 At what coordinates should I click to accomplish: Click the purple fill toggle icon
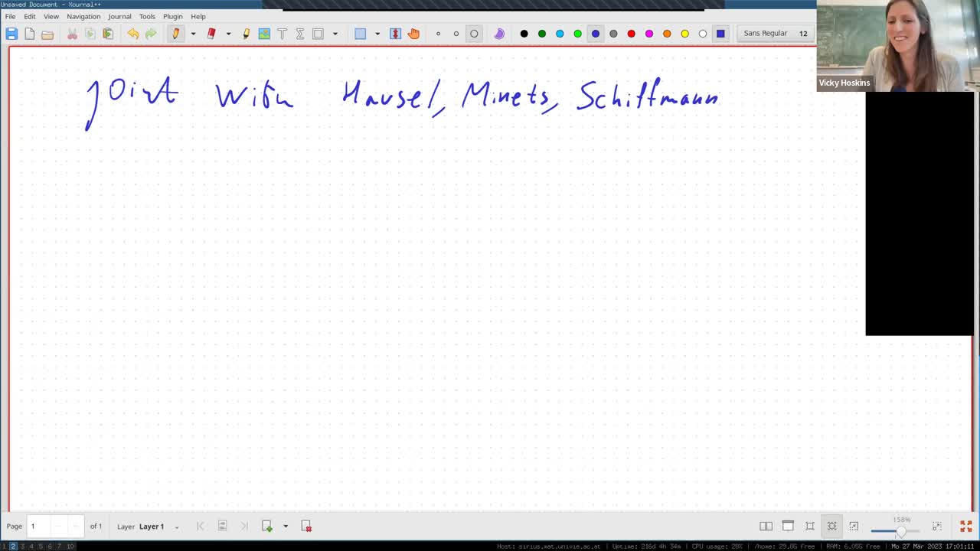[499, 34]
